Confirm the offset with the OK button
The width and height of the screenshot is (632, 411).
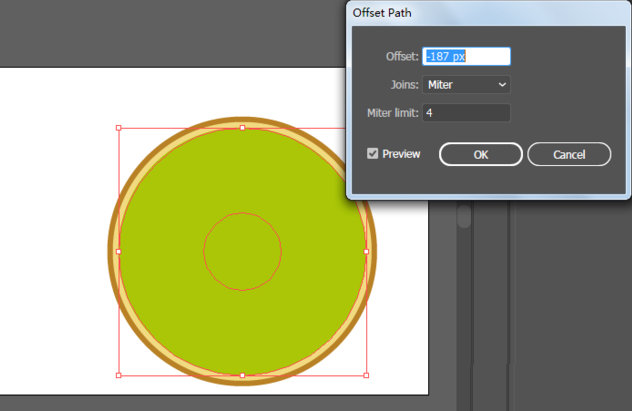tap(480, 154)
